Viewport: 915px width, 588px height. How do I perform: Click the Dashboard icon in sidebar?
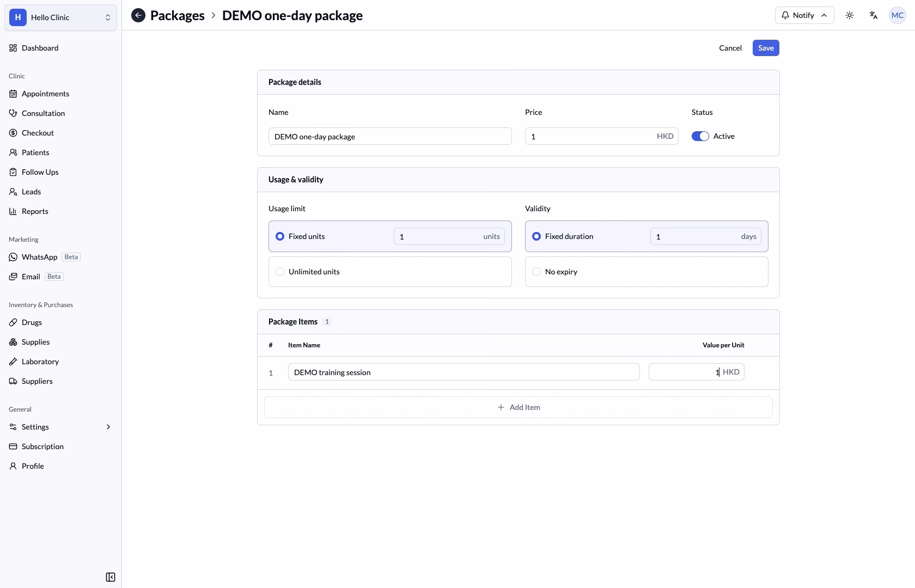(13, 48)
